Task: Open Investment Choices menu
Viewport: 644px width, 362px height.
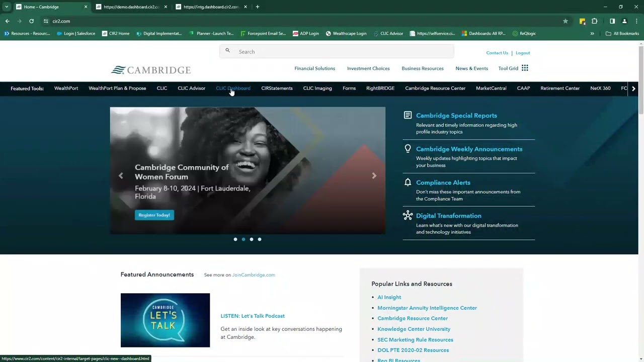Action: [368, 68]
